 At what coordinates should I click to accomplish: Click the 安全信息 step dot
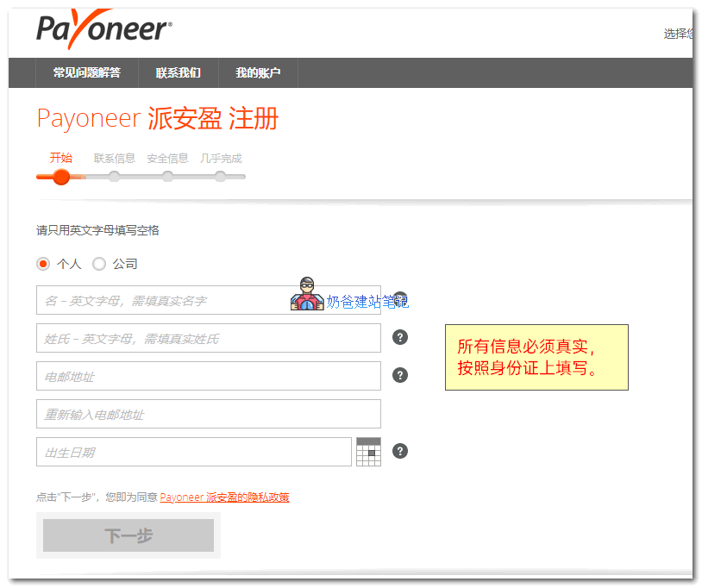tap(167, 176)
